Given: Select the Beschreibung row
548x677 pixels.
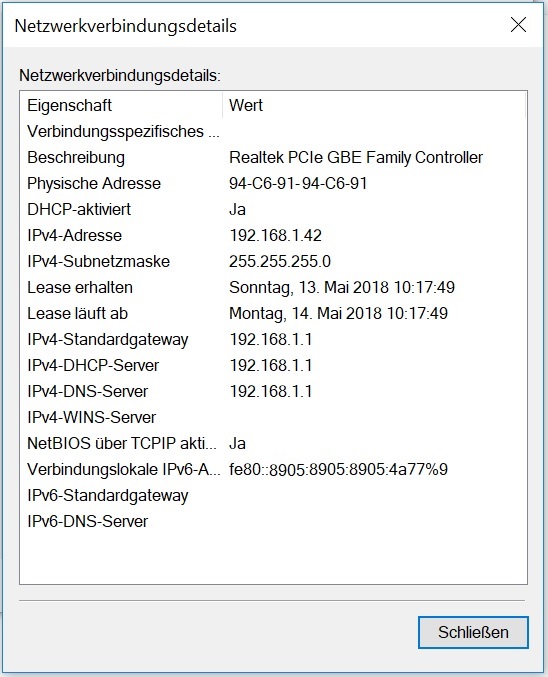Looking at the screenshot, I should 273,158.
